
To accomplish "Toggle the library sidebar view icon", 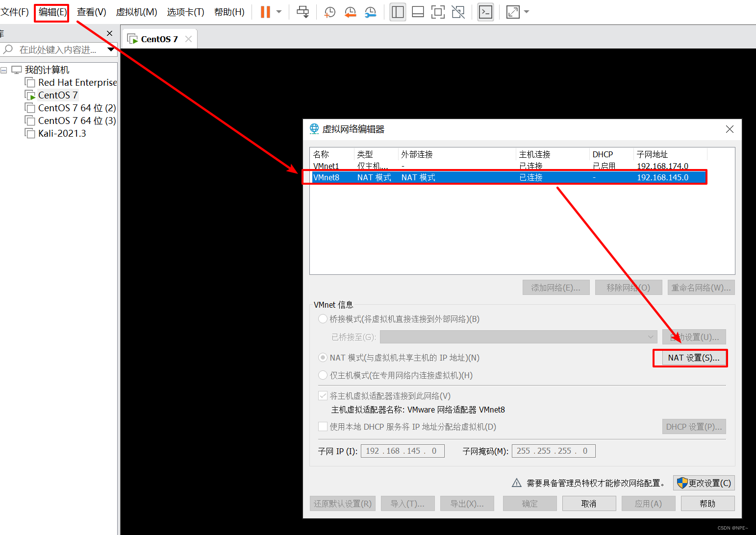I will coord(398,12).
